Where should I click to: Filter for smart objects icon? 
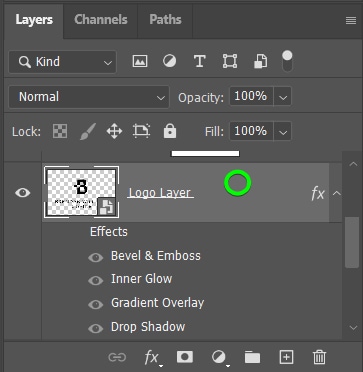(260, 61)
